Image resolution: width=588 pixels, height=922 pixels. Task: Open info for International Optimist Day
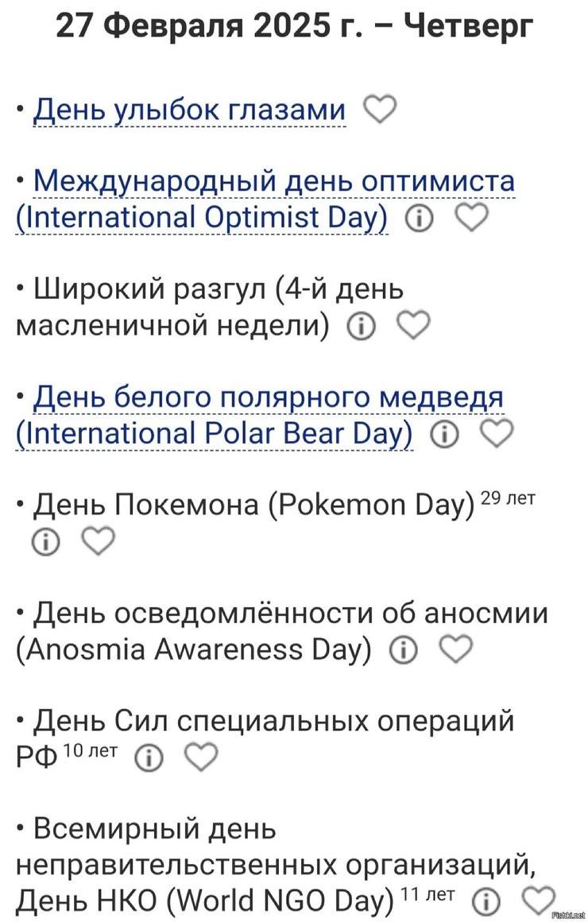pos(419,219)
